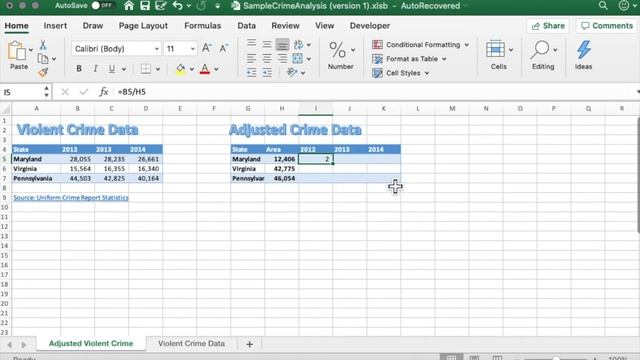Viewport: 640px width, 360px height.
Task: Decrease font size with small A icon
Action: coord(223,48)
